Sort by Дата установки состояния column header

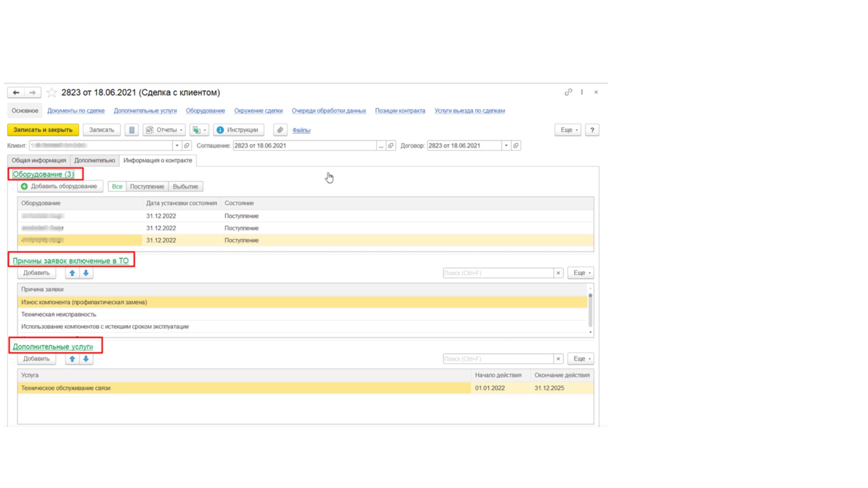coord(181,203)
